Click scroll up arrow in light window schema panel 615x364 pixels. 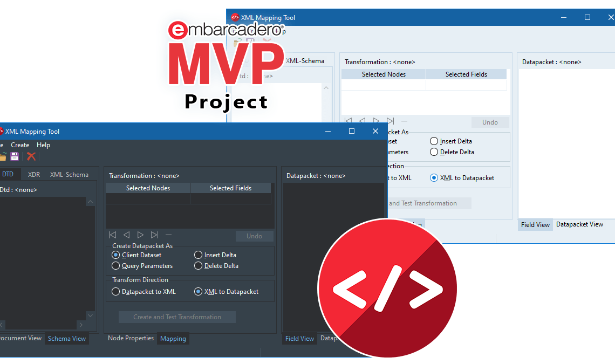[x=326, y=88]
